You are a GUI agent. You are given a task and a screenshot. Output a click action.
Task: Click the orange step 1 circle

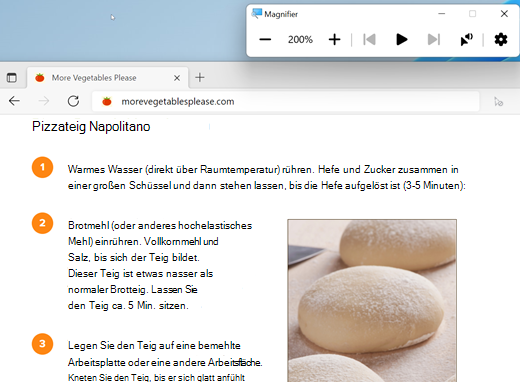click(x=42, y=167)
